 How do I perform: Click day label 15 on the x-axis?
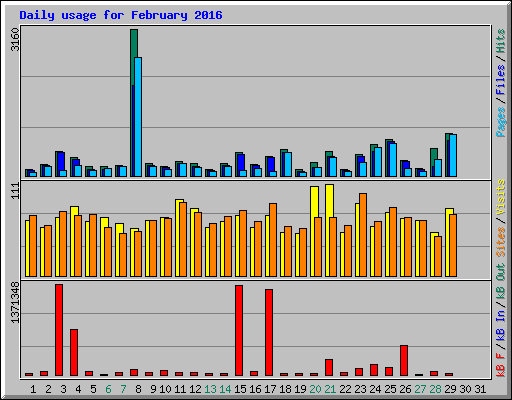240,389
